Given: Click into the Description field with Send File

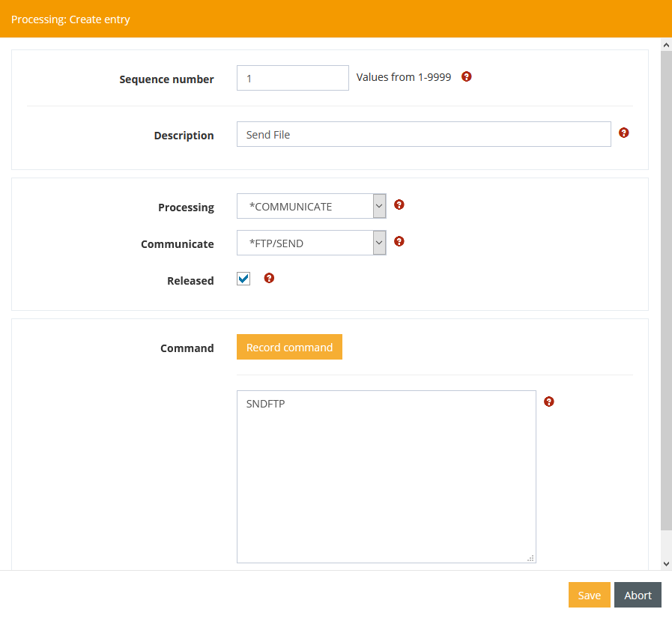Looking at the screenshot, I should (423, 135).
